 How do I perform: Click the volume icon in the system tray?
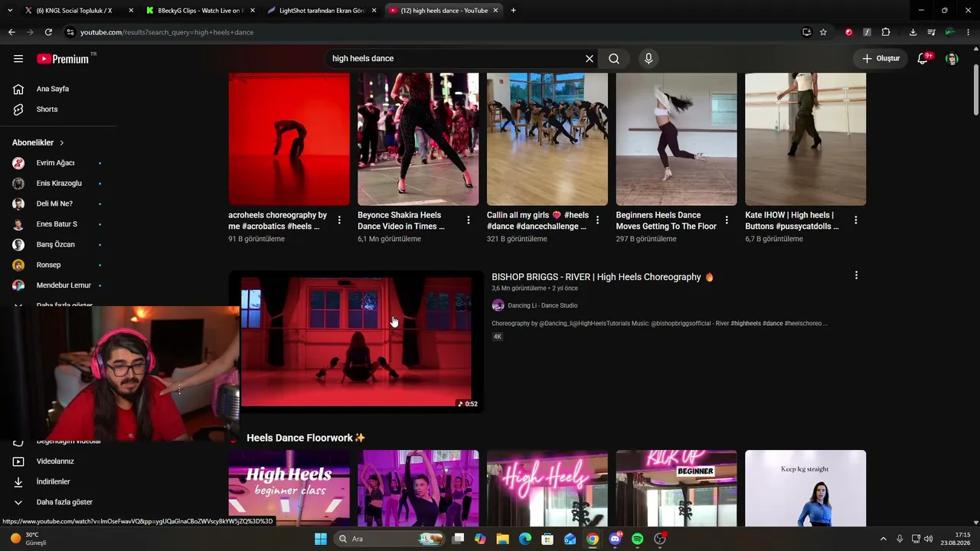click(929, 539)
